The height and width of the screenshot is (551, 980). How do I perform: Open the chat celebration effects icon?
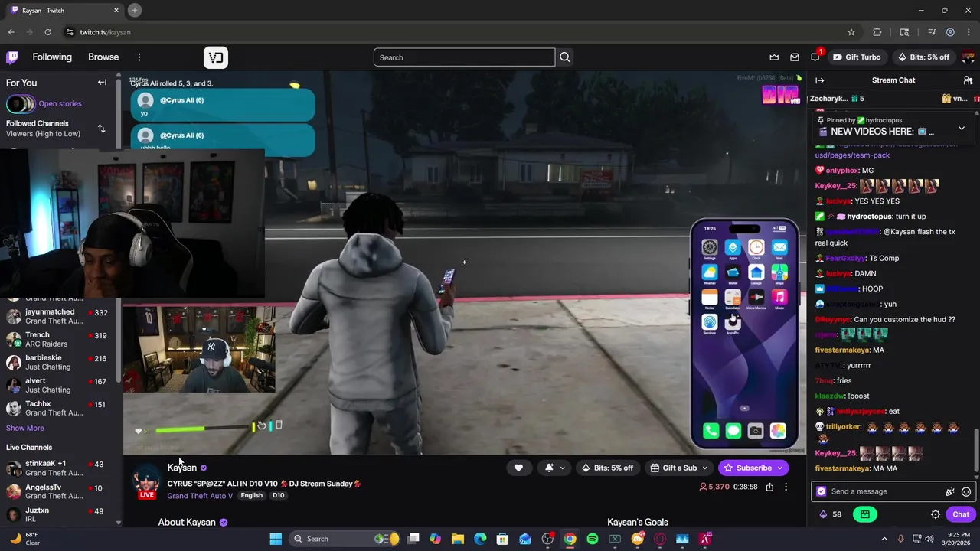point(950,492)
